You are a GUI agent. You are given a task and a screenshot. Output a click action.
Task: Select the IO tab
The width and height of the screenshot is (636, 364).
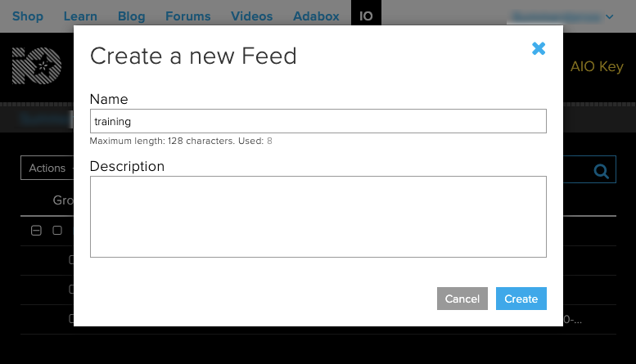tap(366, 16)
